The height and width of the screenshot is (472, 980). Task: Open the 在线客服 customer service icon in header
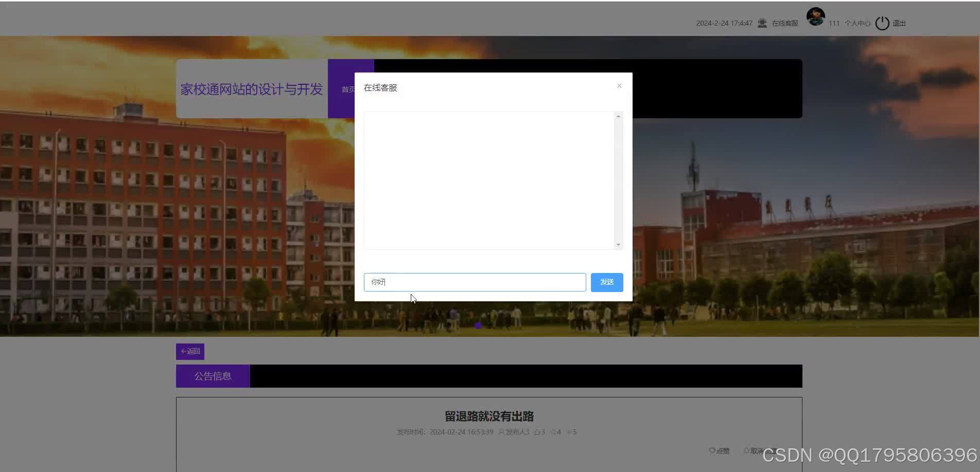pos(762,23)
